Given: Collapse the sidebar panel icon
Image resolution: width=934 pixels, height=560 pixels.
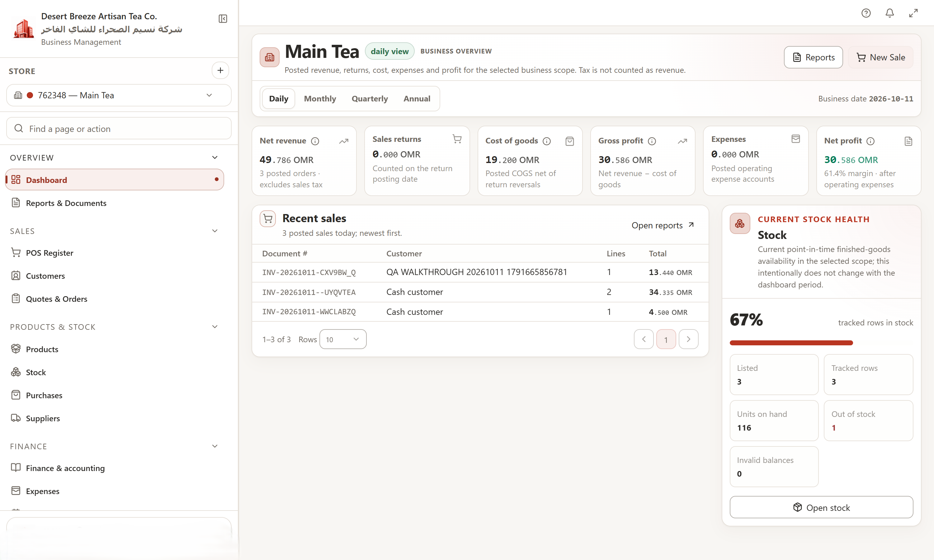Looking at the screenshot, I should (223, 18).
